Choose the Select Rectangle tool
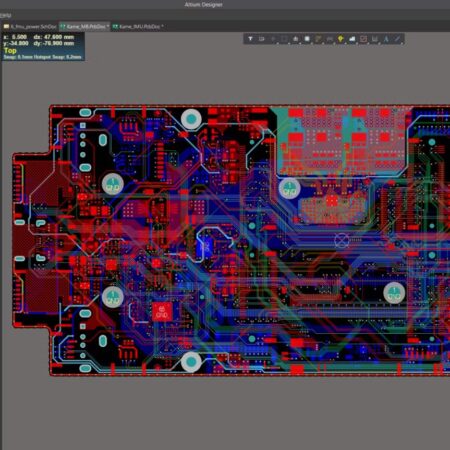This screenshot has width=450, height=450. coord(284,39)
